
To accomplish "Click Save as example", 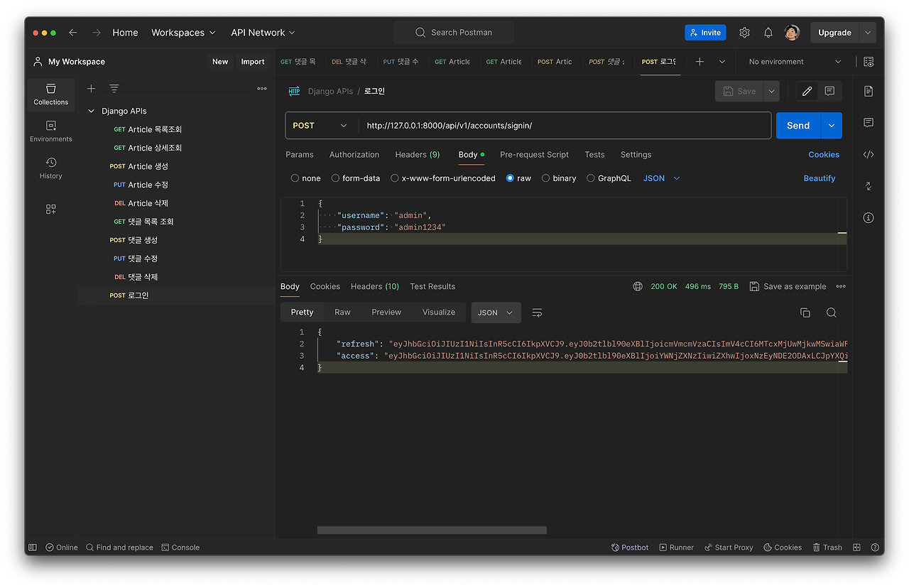I will coord(788,286).
